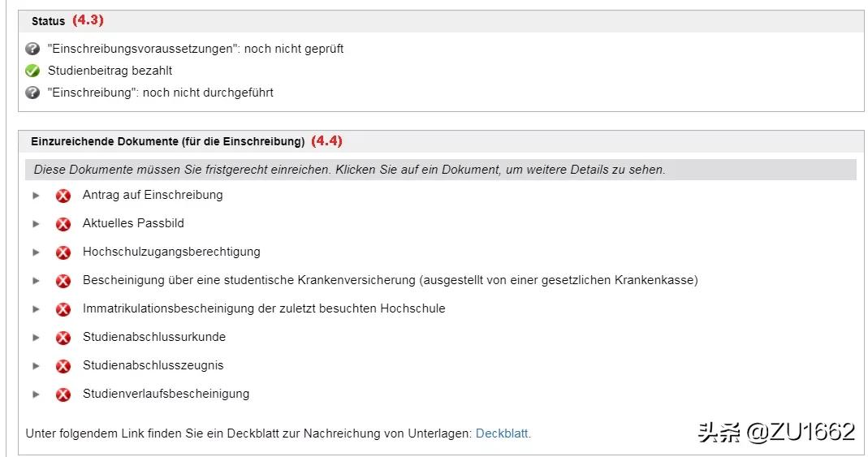The image size is (868, 457).
Task: Click the question mark icon for Einschreibungsvoraussetzungen
Action: [x=32, y=49]
